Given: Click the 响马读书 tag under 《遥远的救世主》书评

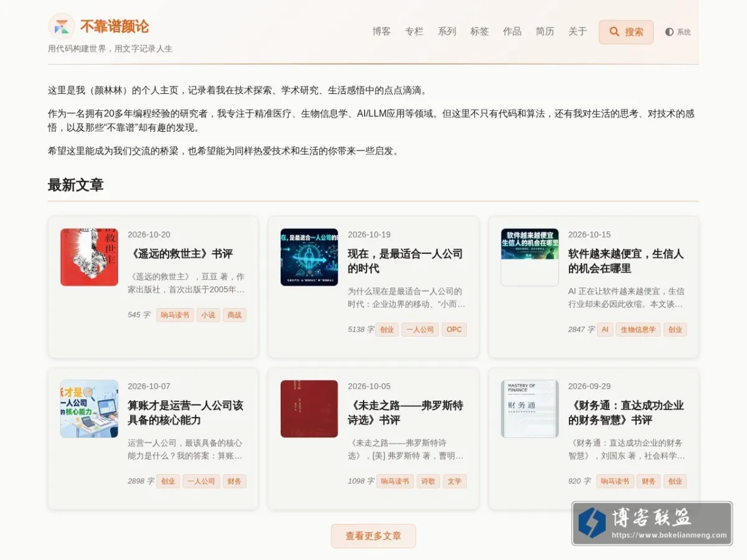Looking at the screenshot, I should coord(175,315).
